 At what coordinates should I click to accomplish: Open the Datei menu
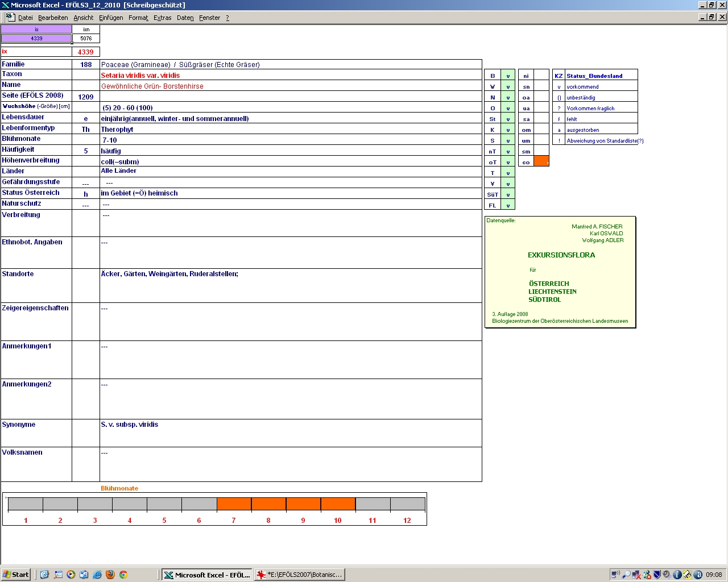coord(26,18)
